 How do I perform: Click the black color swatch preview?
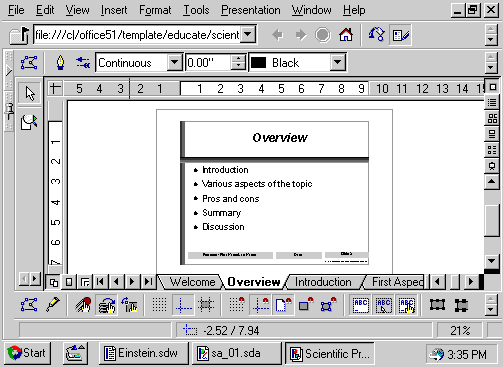pyautogui.click(x=258, y=62)
